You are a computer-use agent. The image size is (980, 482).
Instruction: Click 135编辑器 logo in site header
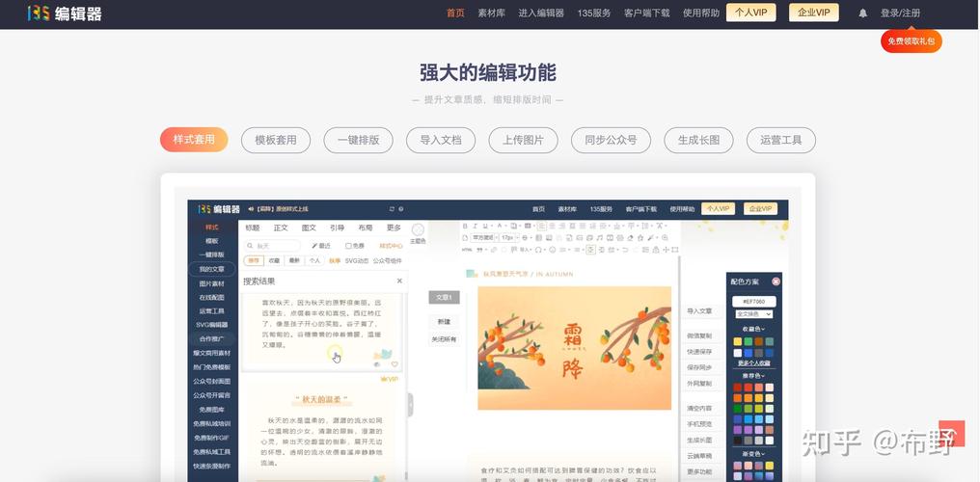[65, 13]
